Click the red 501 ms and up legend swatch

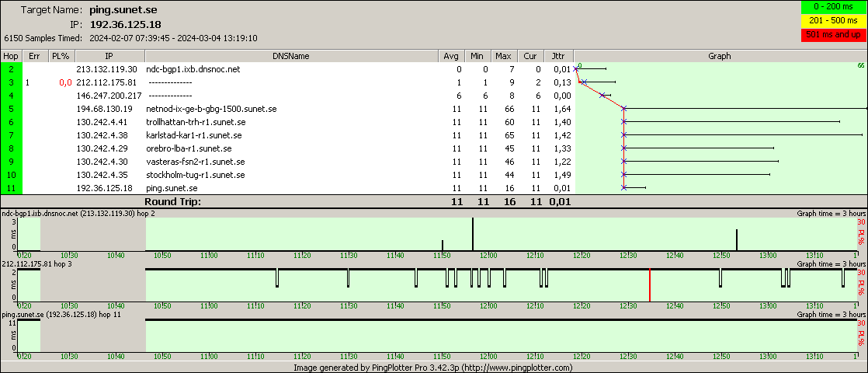pos(833,35)
